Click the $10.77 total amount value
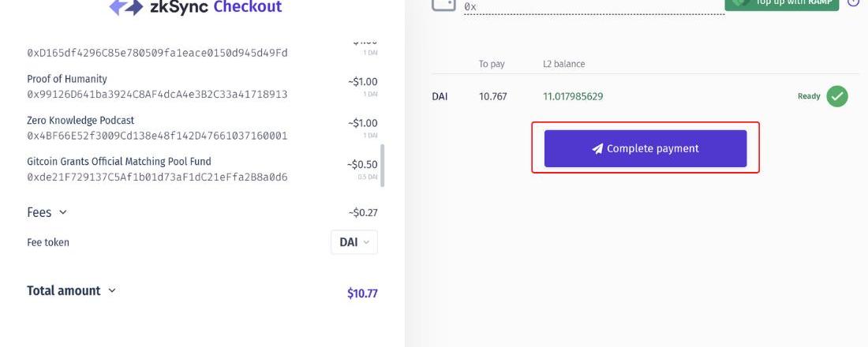The image size is (868, 347). pyautogui.click(x=362, y=293)
